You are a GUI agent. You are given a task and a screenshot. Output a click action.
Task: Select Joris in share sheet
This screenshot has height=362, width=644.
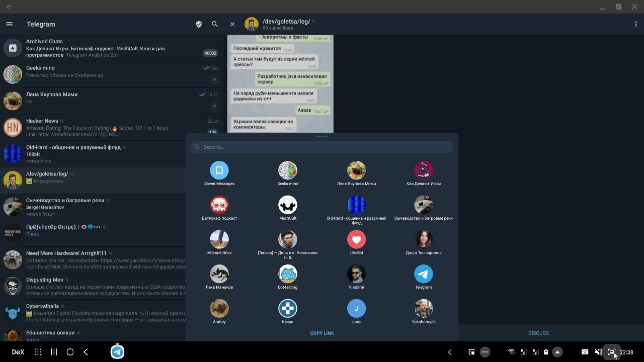[x=356, y=312]
